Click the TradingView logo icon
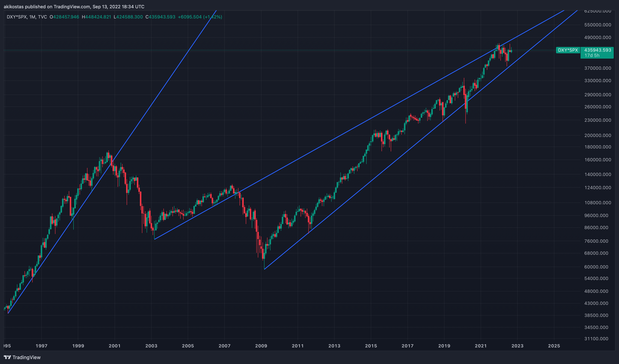Screen dimensions: 619x364 click(7, 357)
